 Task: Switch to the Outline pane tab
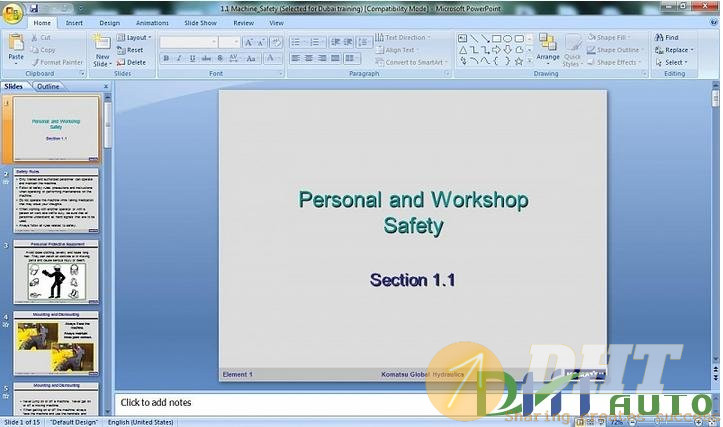(x=48, y=86)
